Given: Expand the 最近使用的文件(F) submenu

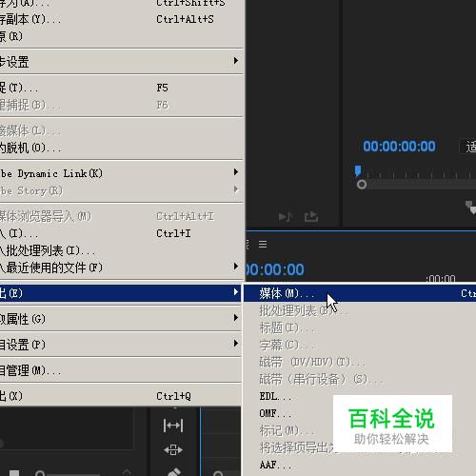Looking at the screenshot, I should click(x=121, y=268).
